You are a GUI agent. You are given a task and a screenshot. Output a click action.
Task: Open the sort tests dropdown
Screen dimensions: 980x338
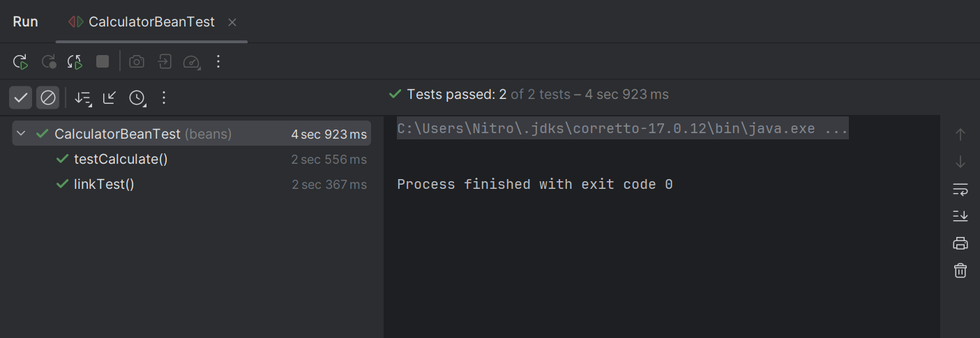[83, 98]
